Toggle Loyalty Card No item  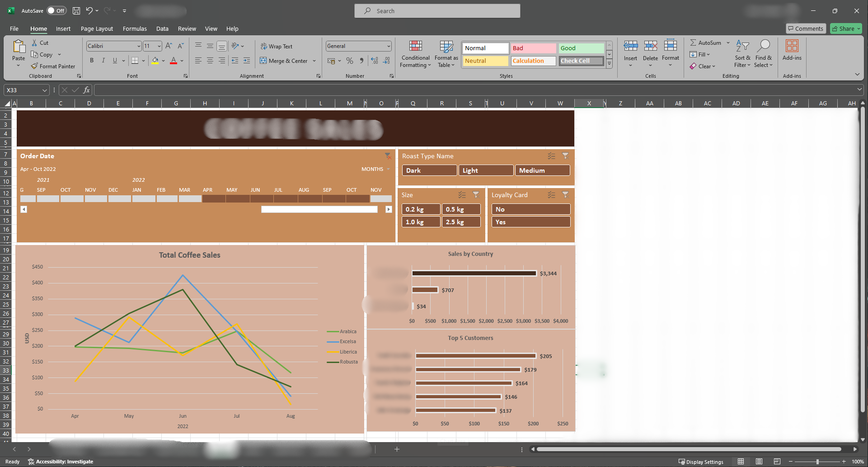coord(531,209)
